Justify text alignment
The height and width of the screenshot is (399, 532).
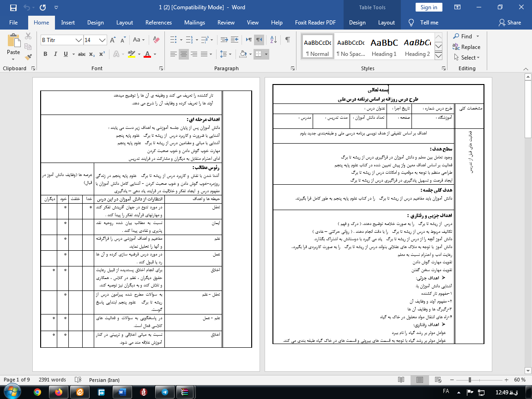click(x=204, y=54)
